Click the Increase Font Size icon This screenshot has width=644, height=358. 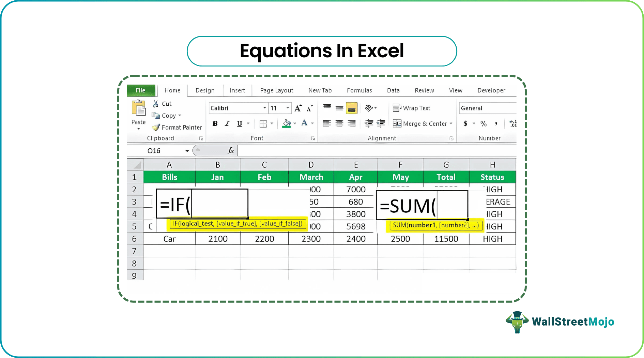tap(297, 108)
